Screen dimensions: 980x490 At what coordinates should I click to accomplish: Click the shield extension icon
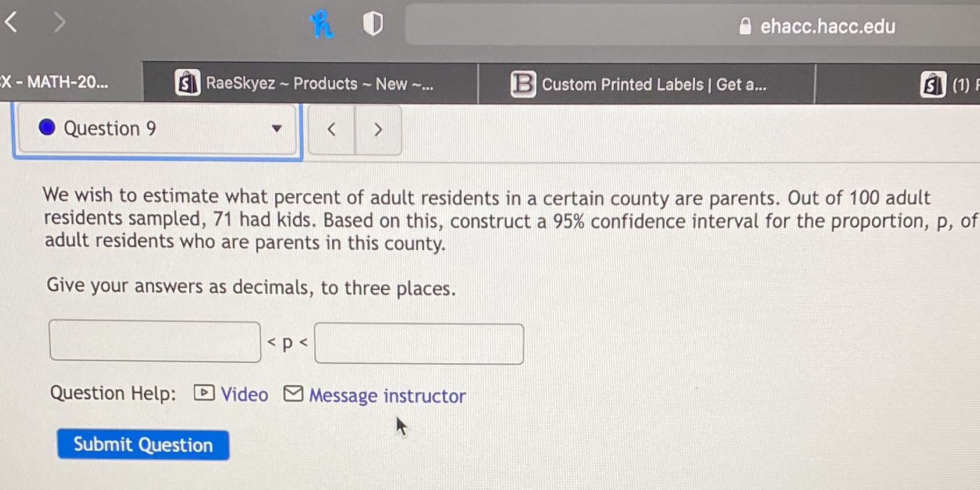pos(372,22)
